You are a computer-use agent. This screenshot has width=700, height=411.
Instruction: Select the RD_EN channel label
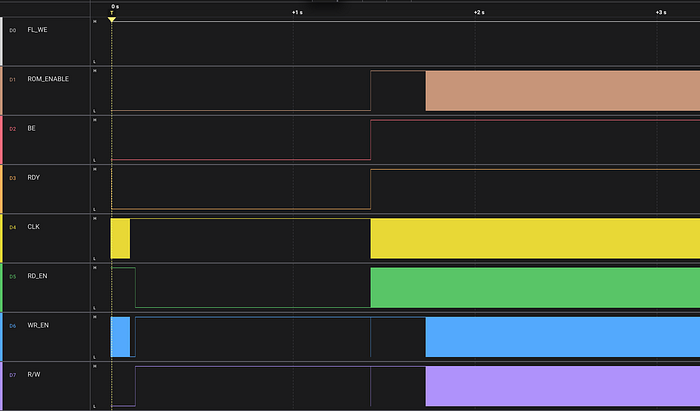37,276
